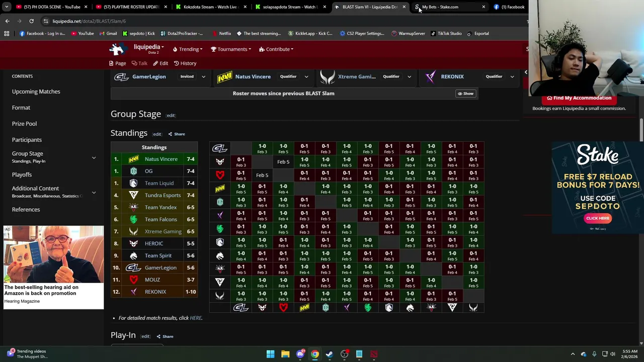The image size is (644, 362).
Task: Open the CS2 Player Settings bookmark
Action: 362,34
